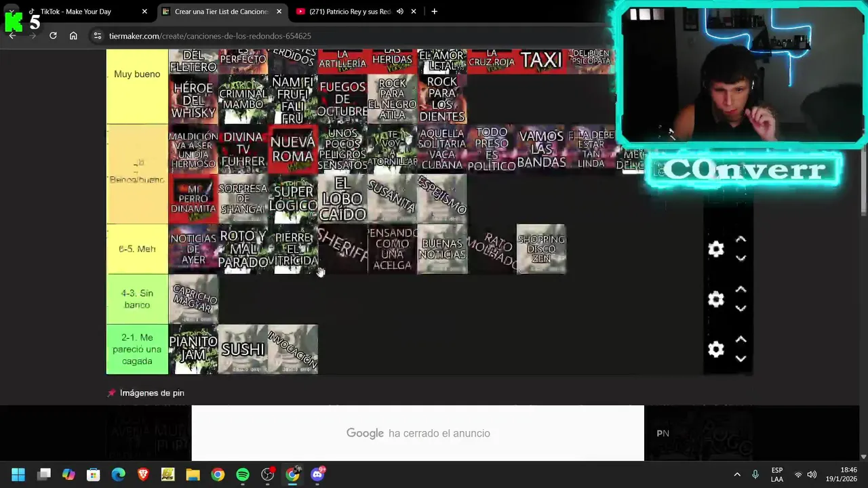The height and width of the screenshot is (488, 868).
Task: Open settings gear for the 4-3. Sin banco row
Action: 716,300
